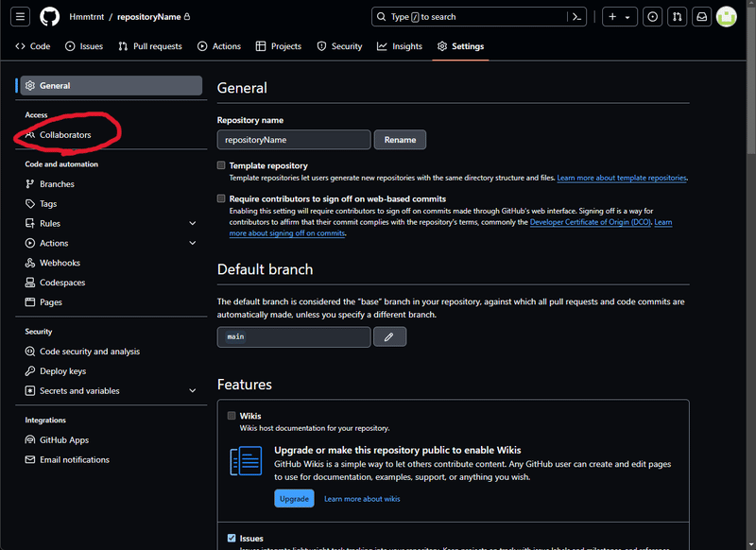Click the blue Upgrade button

tap(294, 498)
